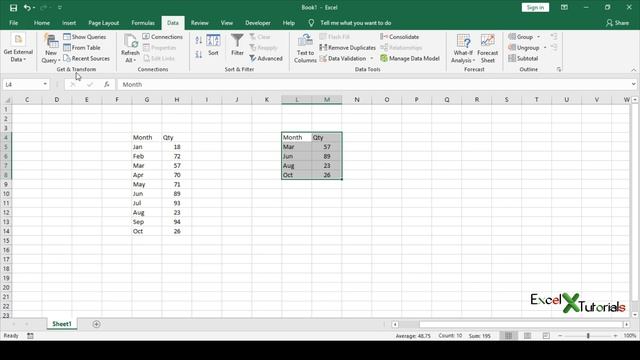This screenshot has height=360, width=640.
Task: Click the Group outline button
Action: pyautogui.click(x=521, y=37)
